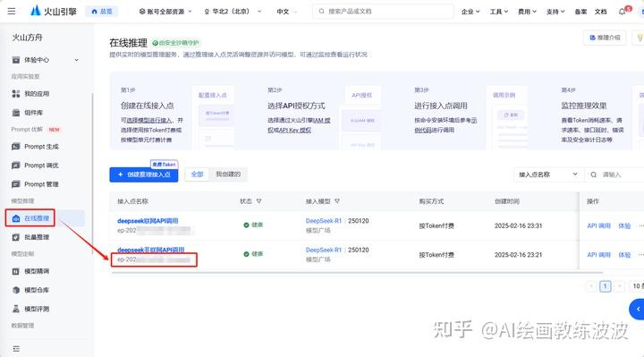644x357 pixels.
Task: Click the 组件库 sidebar icon
Action: (16, 113)
